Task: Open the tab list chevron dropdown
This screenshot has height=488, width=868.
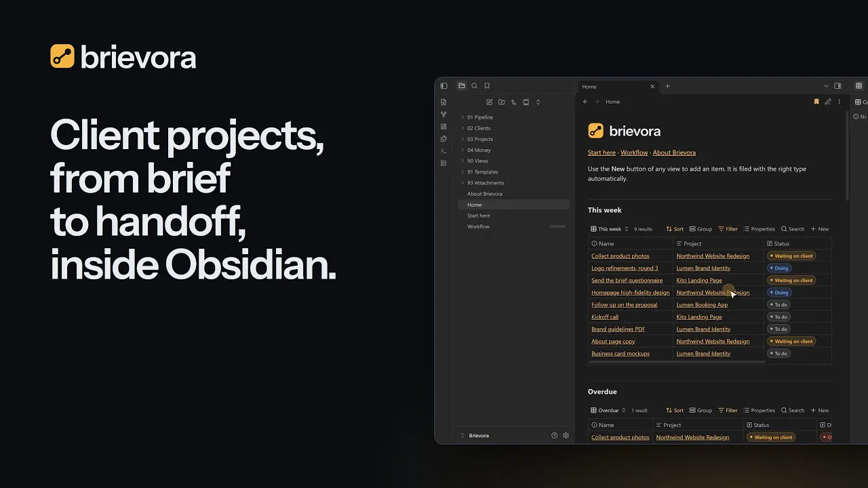Action: coord(826,86)
